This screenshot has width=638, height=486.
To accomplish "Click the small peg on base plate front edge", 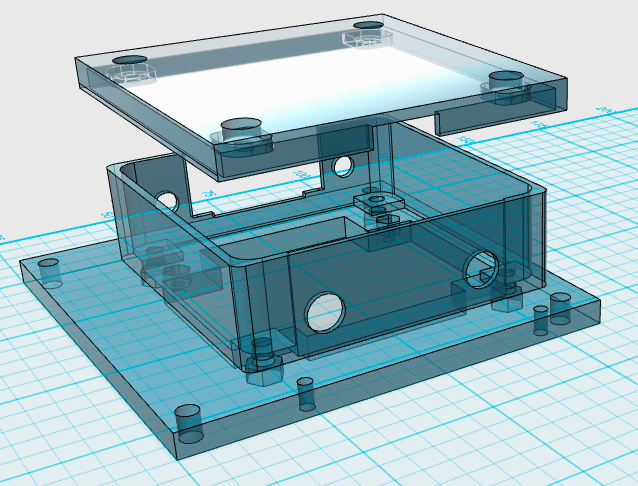I will tap(306, 394).
